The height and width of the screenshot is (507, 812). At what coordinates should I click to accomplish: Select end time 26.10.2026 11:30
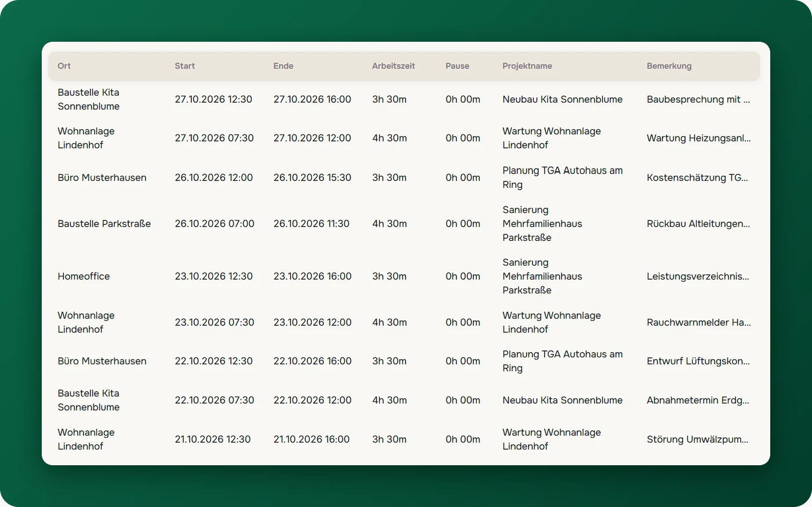click(x=311, y=223)
